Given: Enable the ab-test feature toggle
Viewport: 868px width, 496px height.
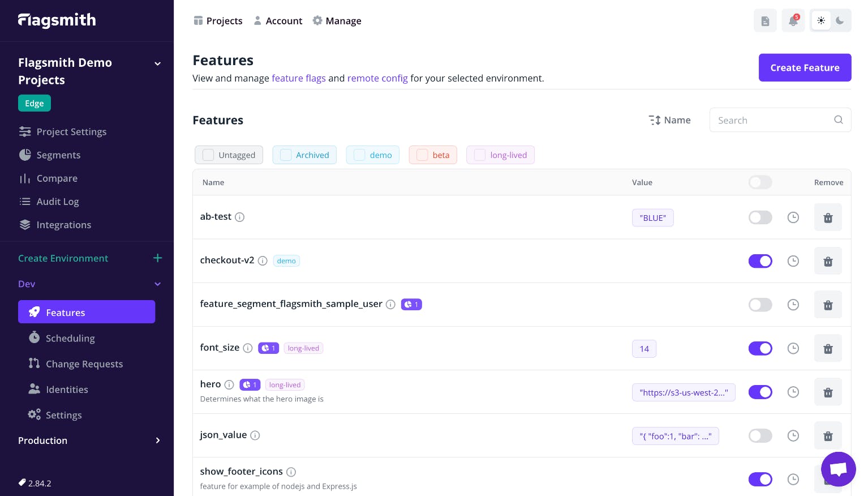Looking at the screenshot, I should 760,217.
